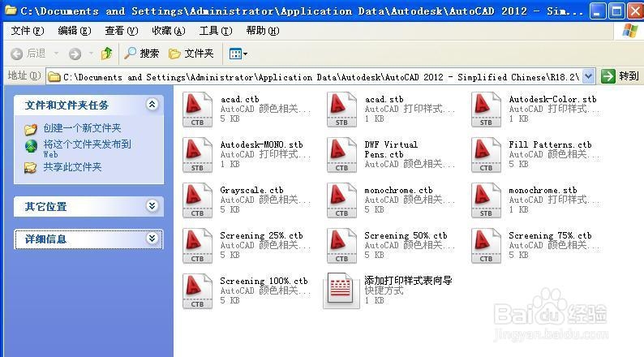
Task: Open the Back button history dropdown
Action: (x=56, y=54)
